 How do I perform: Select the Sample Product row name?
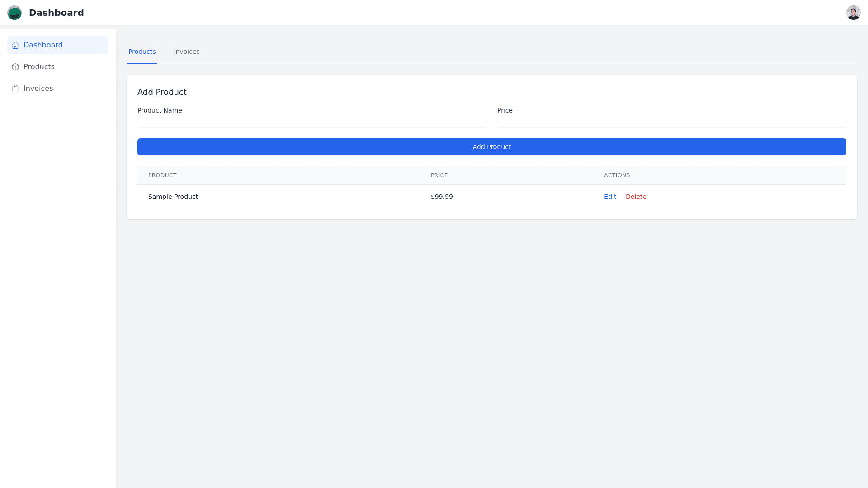173,197
